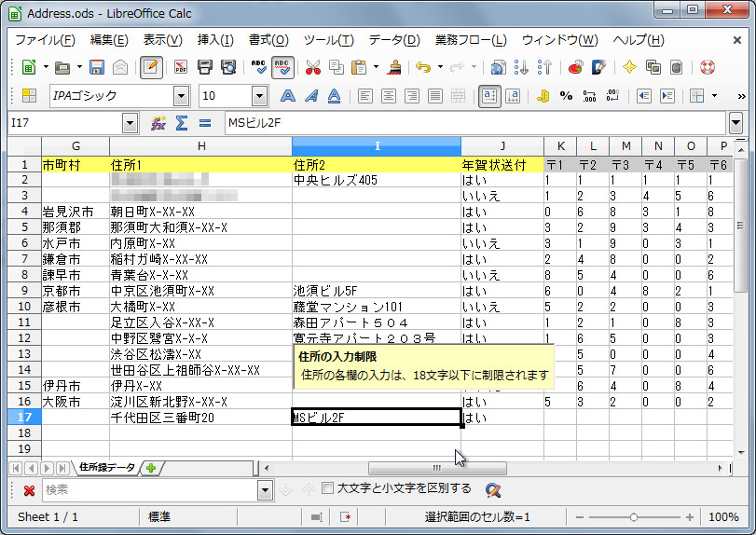Open the 業務フロー(L) menu
This screenshot has height=535, width=756.
(471, 40)
